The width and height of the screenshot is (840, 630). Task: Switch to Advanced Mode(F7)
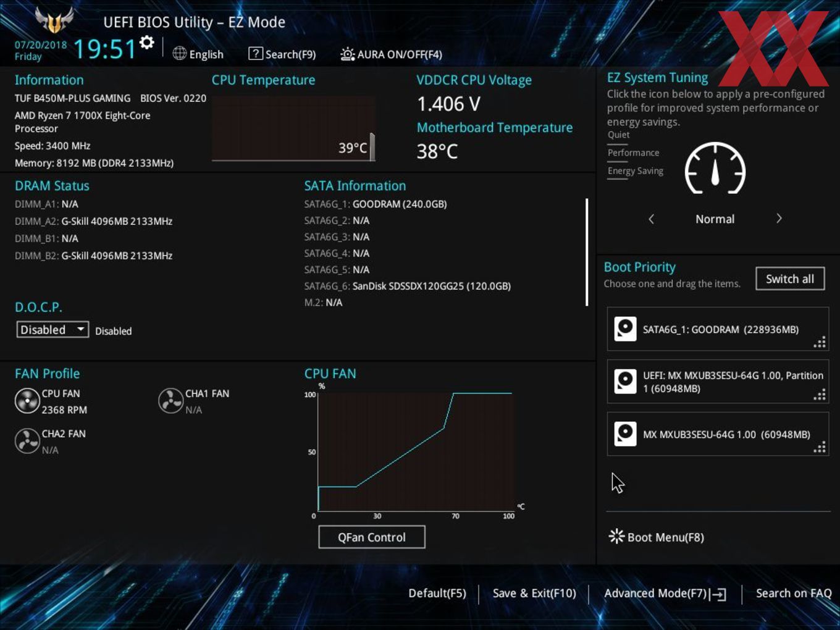click(655, 593)
